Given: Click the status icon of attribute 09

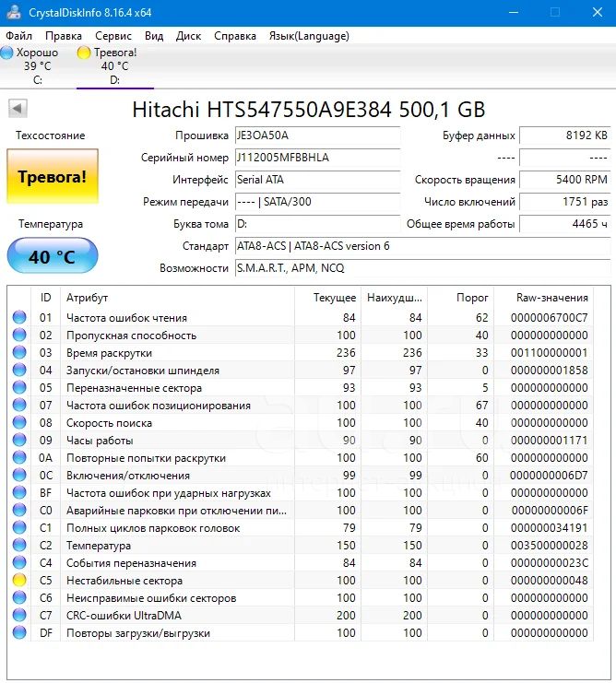Looking at the screenshot, I should tap(19, 440).
